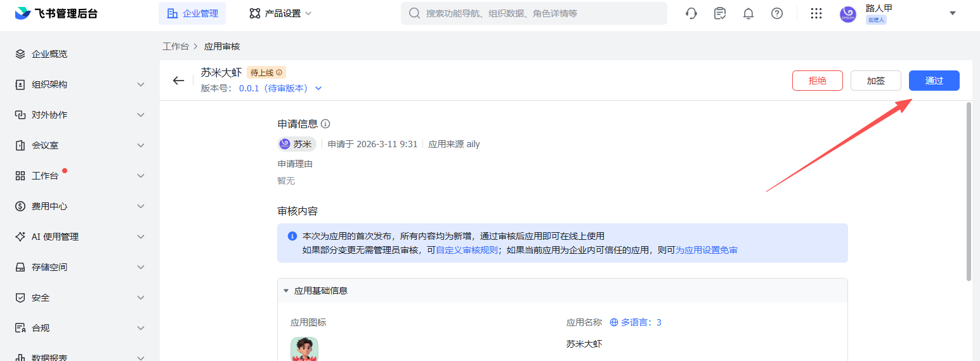Image resolution: width=980 pixels, height=361 pixels.
Task: Click the 路人甲 profile avatar
Action: [848, 14]
